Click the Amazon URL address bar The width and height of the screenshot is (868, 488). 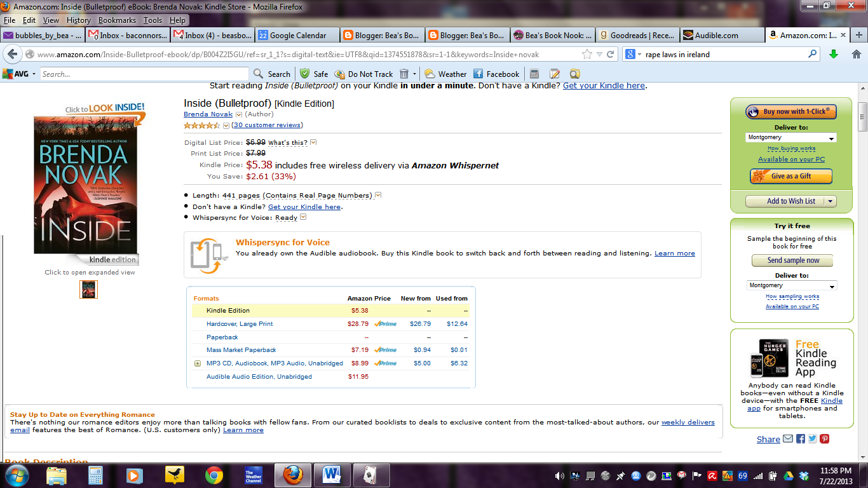coord(308,54)
